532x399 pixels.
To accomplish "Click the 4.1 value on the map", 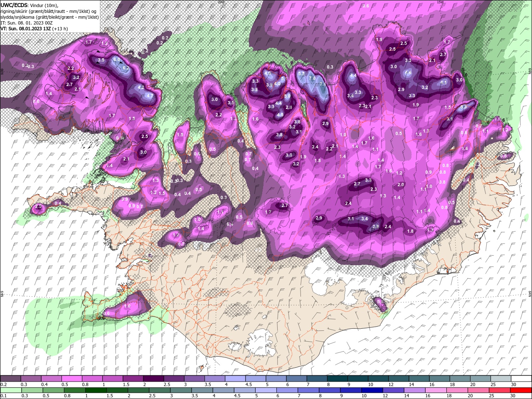I will tap(443, 82).
